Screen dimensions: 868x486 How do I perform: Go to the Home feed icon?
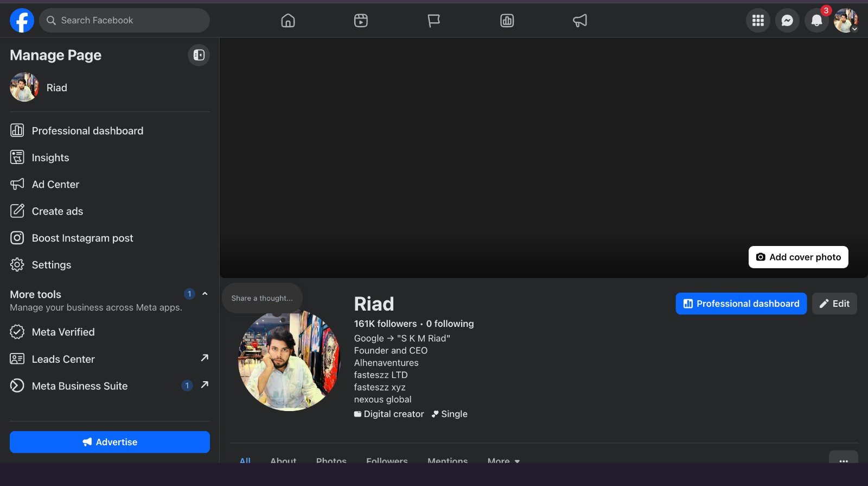(x=288, y=21)
